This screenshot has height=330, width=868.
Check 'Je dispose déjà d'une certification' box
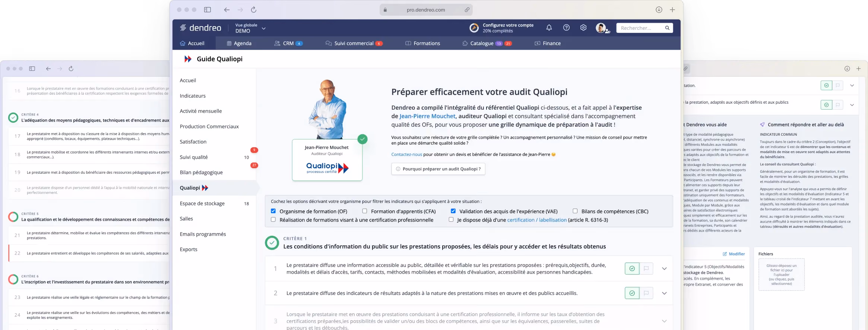(451, 220)
